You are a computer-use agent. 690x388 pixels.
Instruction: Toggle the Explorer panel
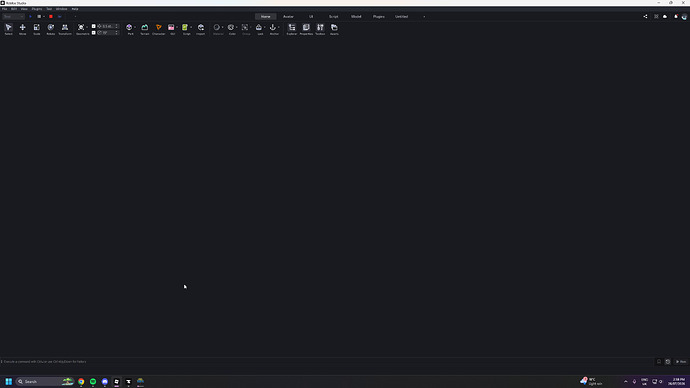[292, 29]
